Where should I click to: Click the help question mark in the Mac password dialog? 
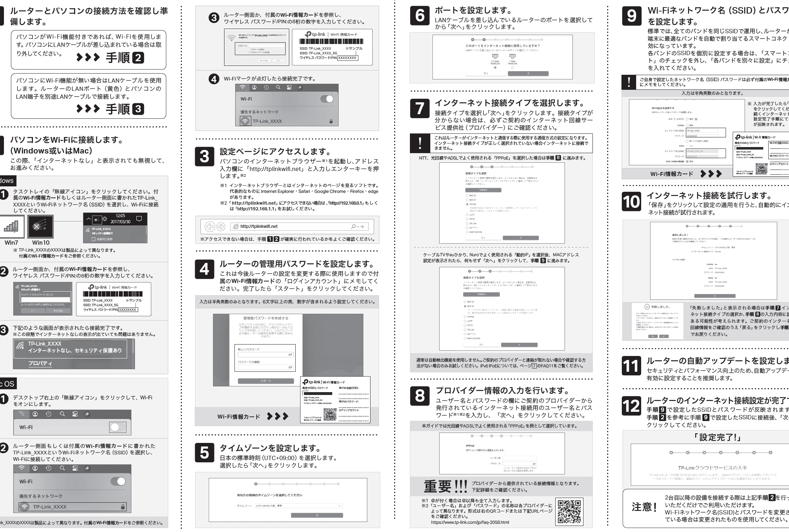228,61
